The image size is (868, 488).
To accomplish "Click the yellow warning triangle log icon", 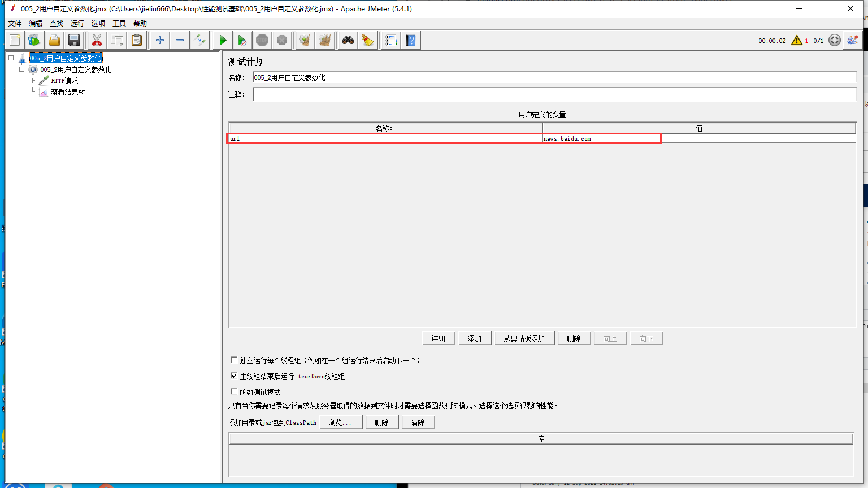I will coord(797,40).
